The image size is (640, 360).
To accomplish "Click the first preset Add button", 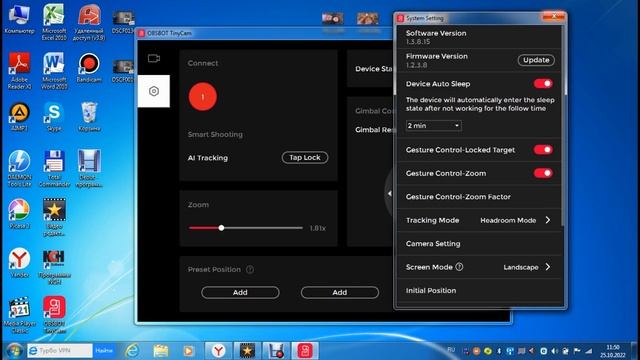I will point(240,292).
